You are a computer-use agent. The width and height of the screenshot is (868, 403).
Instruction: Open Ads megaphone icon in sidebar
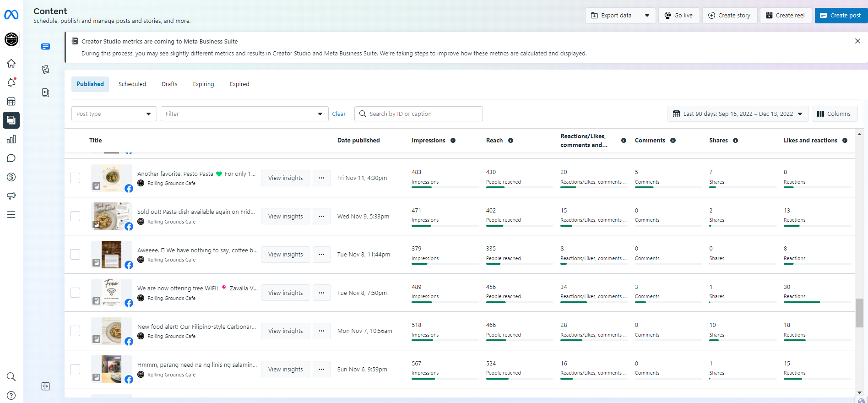coord(11,196)
